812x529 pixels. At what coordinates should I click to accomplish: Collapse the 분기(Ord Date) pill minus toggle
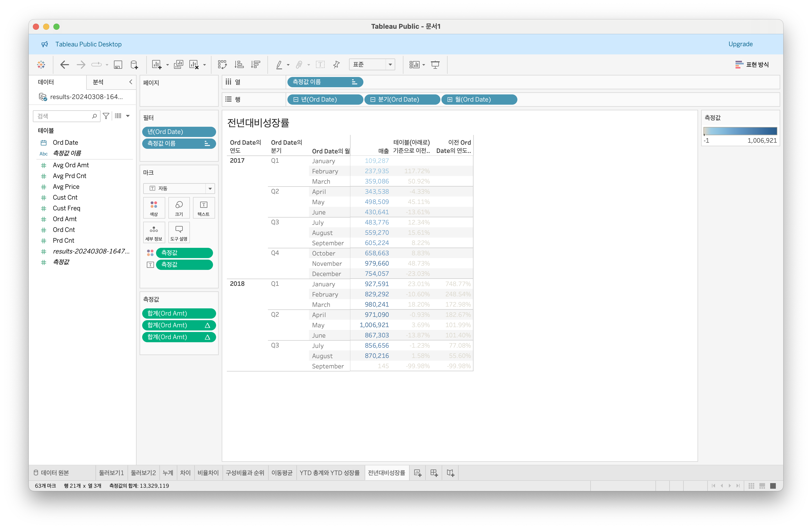tap(373, 100)
